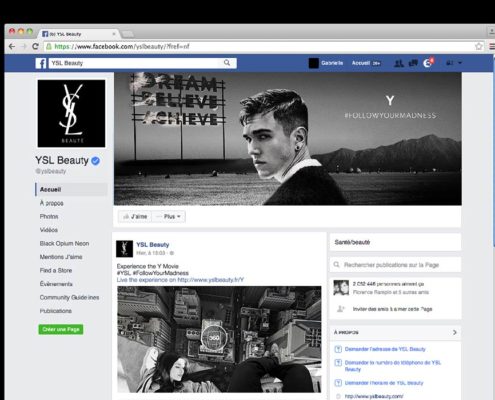495x400 pixels.
Task: Go back with the browser arrow
Action: (x=12, y=46)
